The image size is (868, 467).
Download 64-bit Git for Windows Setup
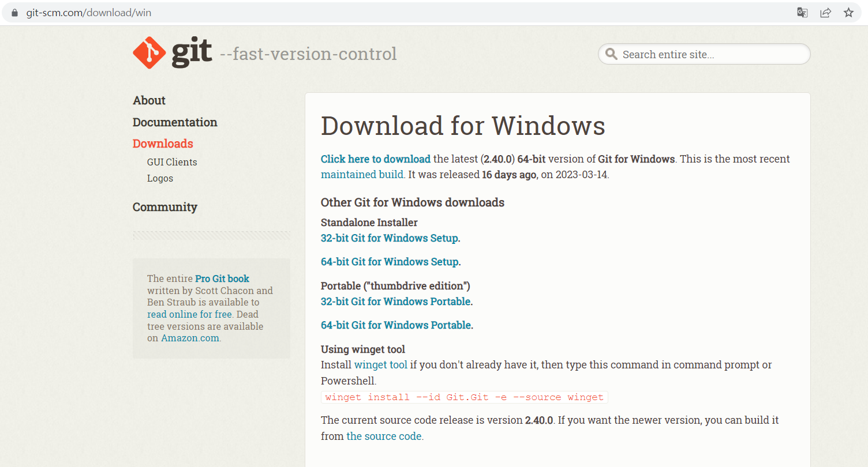390,262
